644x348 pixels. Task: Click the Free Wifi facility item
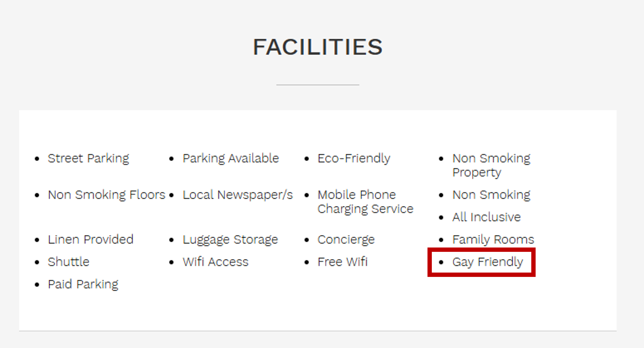point(343,262)
